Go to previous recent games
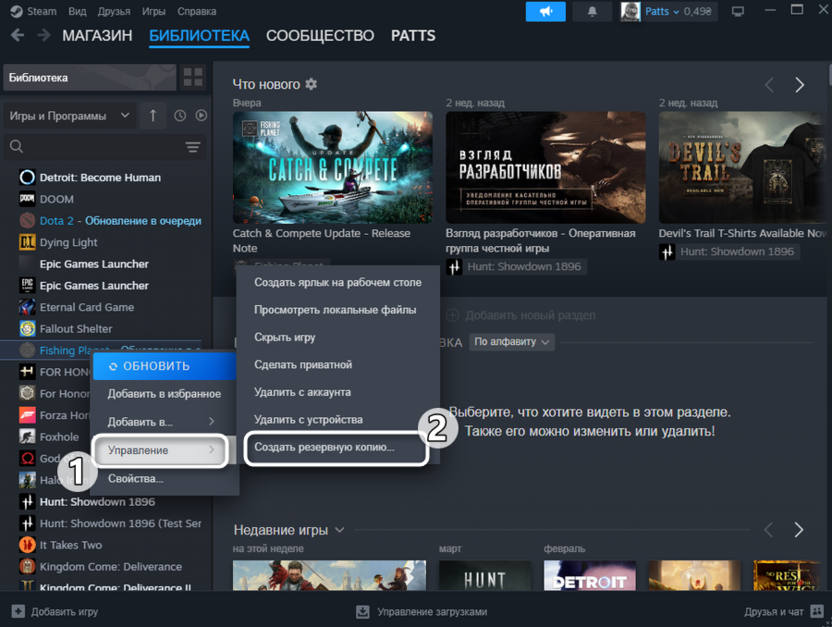Image resolution: width=832 pixels, height=627 pixels. pos(768,529)
